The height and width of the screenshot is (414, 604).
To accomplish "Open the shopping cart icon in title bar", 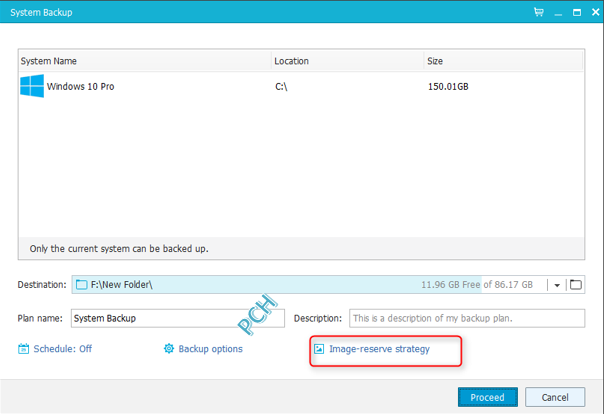I will 539,12.
